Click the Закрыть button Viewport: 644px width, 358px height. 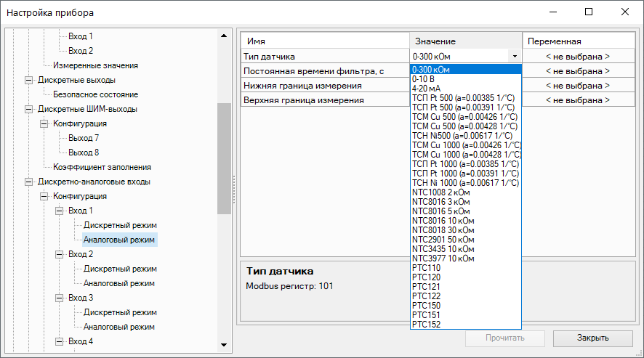click(593, 338)
